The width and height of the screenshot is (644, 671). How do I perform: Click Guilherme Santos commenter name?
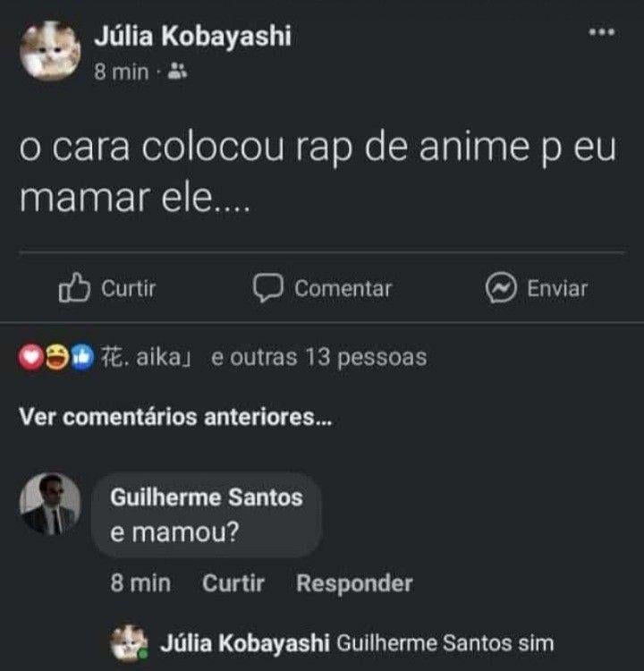207,498
